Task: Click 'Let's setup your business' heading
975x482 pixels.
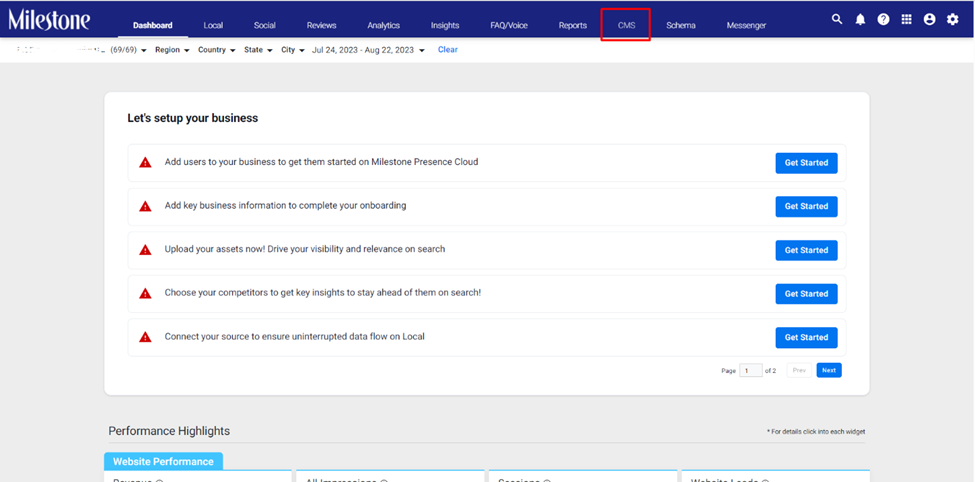Action: [193, 118]
